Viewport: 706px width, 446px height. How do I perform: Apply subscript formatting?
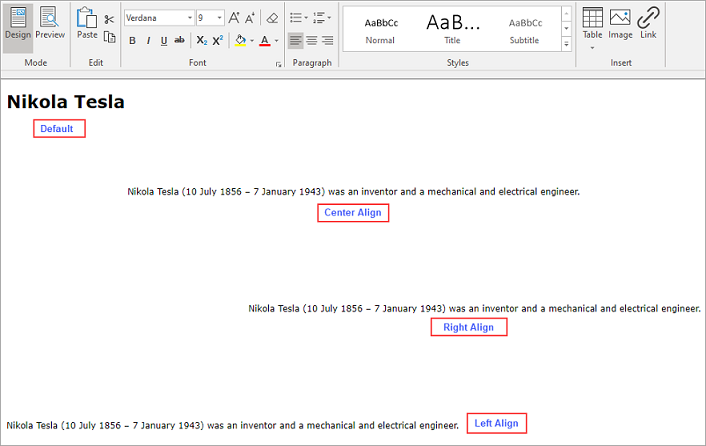[201, 41]
